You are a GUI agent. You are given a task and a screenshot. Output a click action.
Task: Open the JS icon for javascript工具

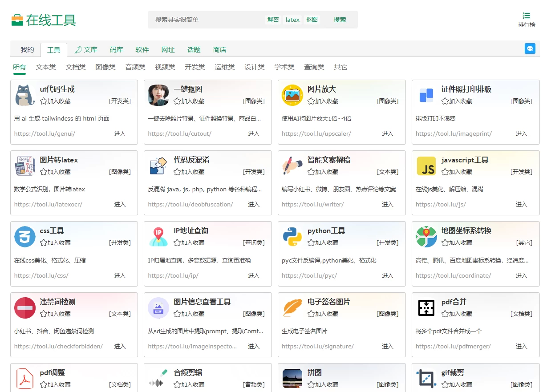[426, 166]
